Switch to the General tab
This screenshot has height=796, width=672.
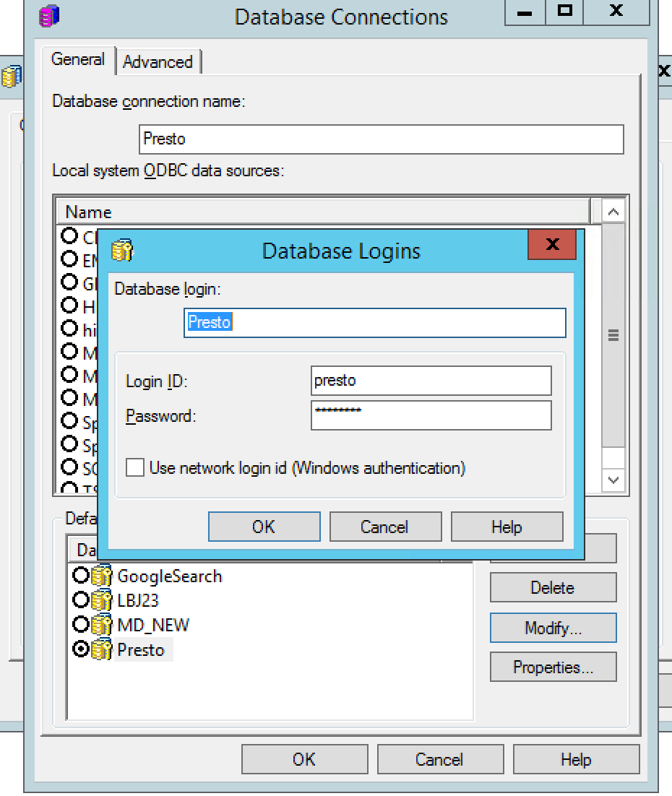[x=78, y=59]
